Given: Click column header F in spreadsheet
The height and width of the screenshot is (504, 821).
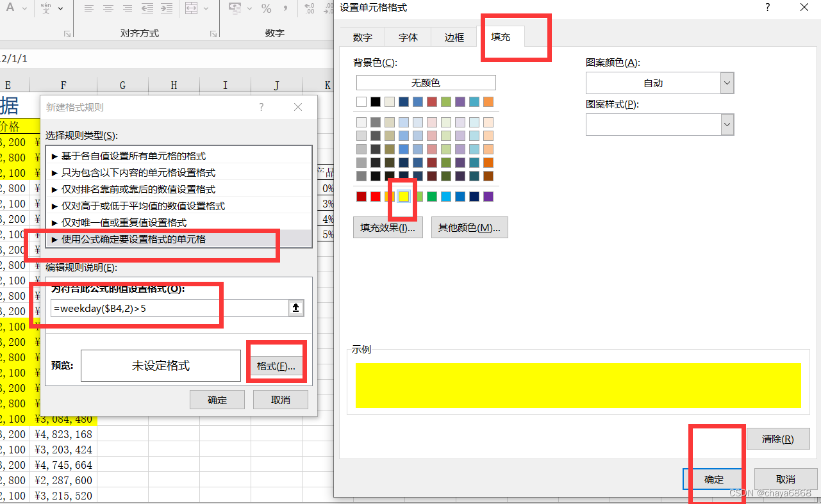Looking at the screenshot, I should 63,85.
